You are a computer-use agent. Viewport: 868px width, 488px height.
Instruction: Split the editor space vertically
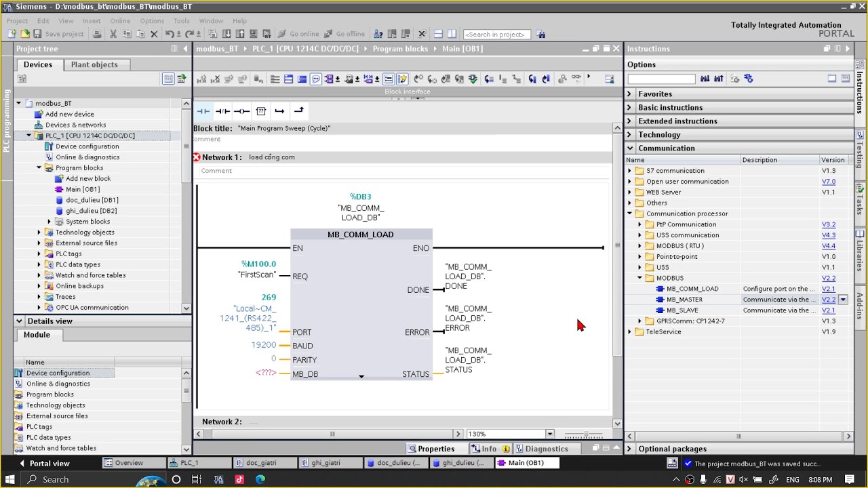click(x=452, y=34)
